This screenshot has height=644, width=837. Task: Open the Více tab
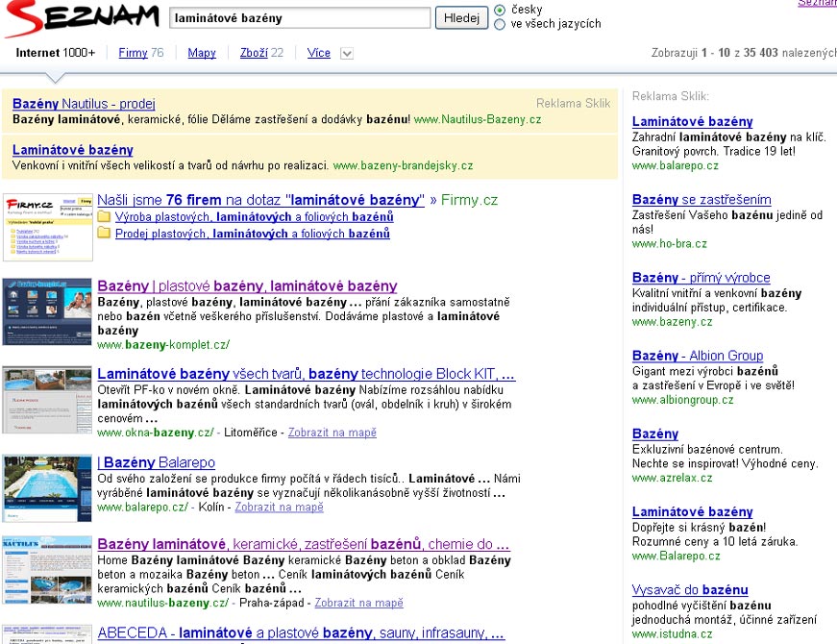319,53
